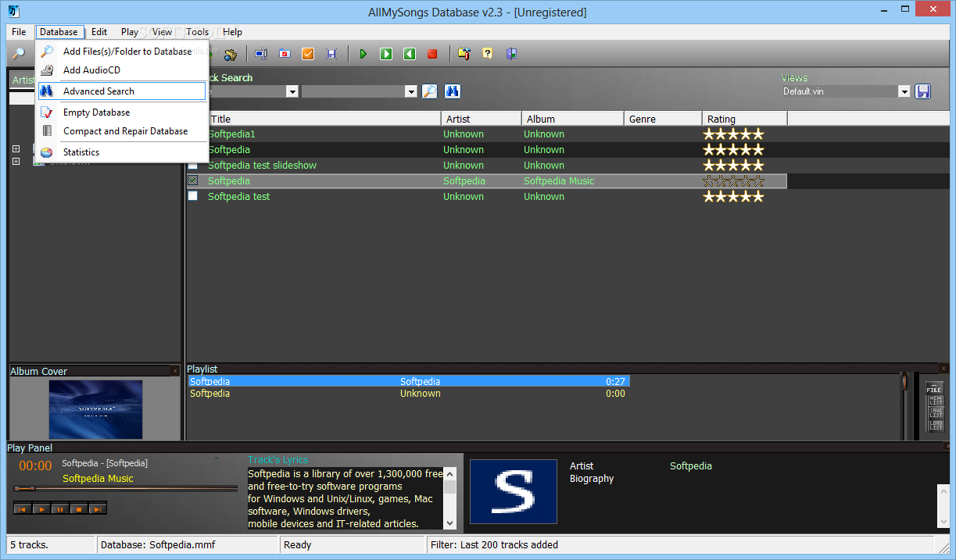Sort by Genre column header
The height and width of the screenshot is (560, 956).
point(663,119)
